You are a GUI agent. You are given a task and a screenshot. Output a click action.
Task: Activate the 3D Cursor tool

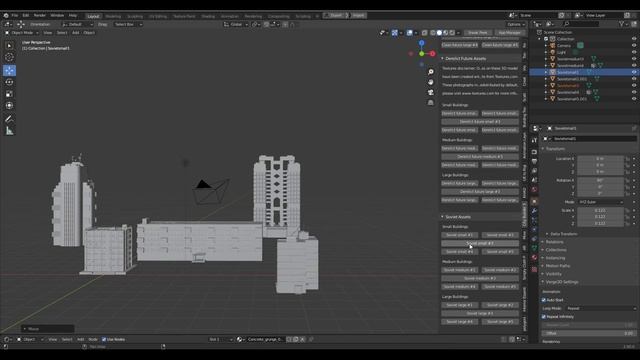(x=9, y=58)
